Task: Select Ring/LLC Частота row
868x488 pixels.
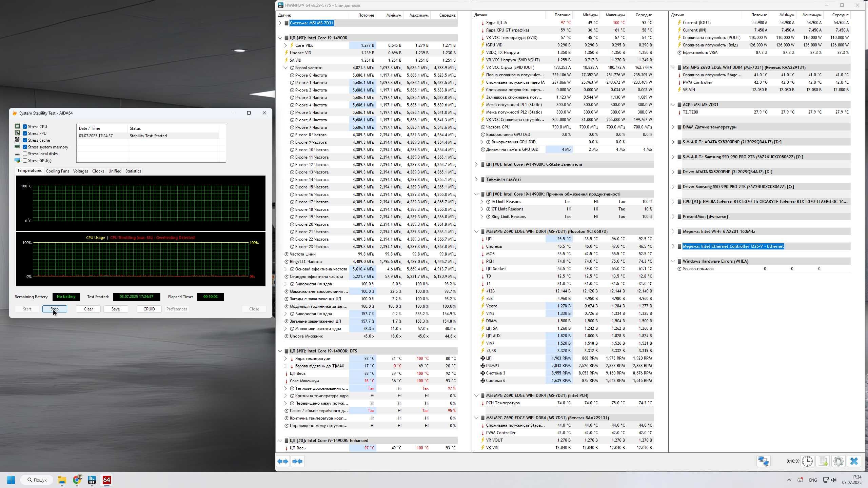Action: [x=370, y=262]
